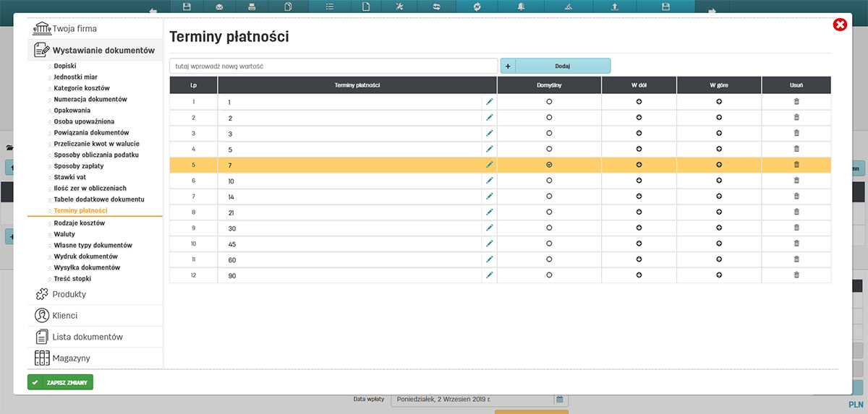Open the Twoja firma section
Viewport: 868px width, 414px height.
click(74, 29)
